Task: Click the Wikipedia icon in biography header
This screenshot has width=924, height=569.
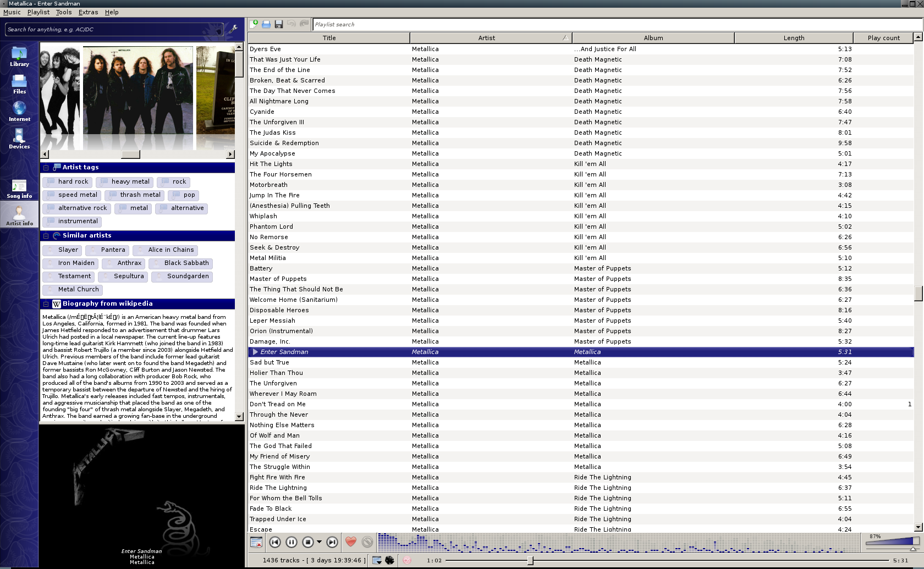Action: [x=57, y=304]
